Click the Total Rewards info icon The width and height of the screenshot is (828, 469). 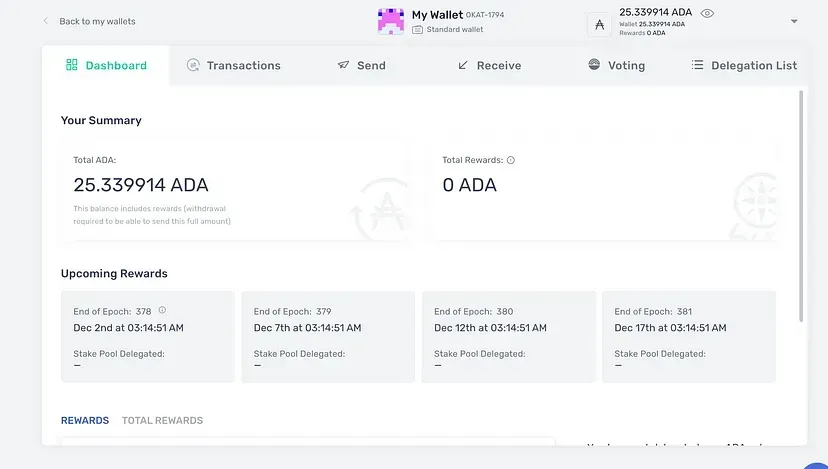pos(511,160)
